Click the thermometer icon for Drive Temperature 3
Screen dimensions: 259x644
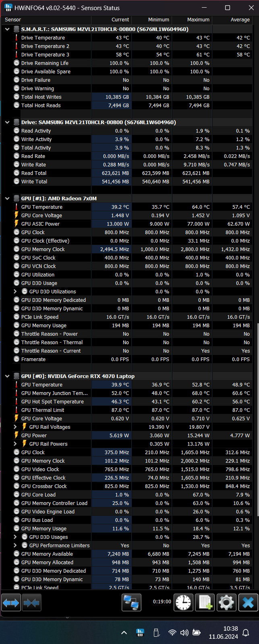click(17, 55)
